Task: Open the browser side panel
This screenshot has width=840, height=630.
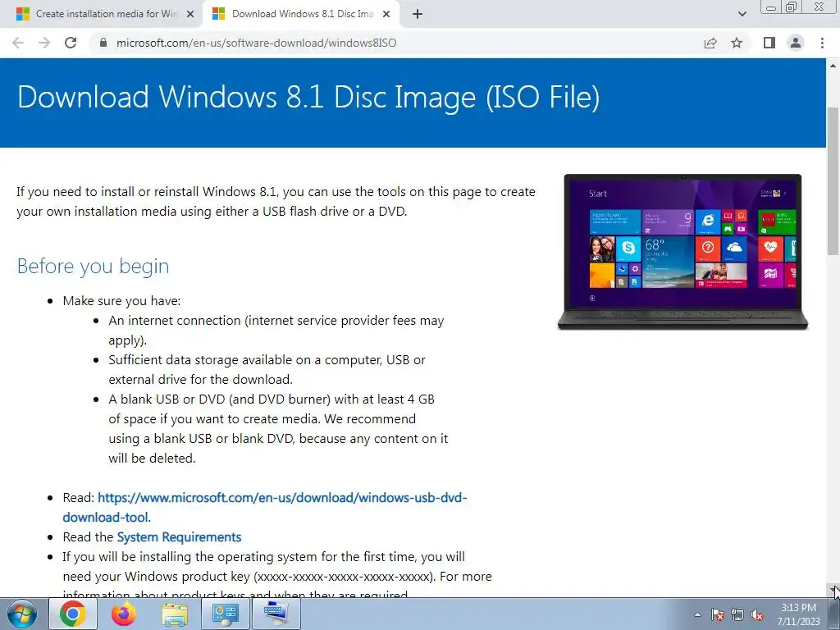Action: click(x=769, y=43)
